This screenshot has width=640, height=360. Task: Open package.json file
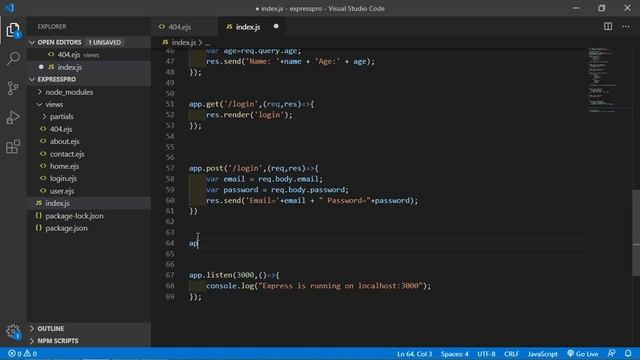coord(66,228)
